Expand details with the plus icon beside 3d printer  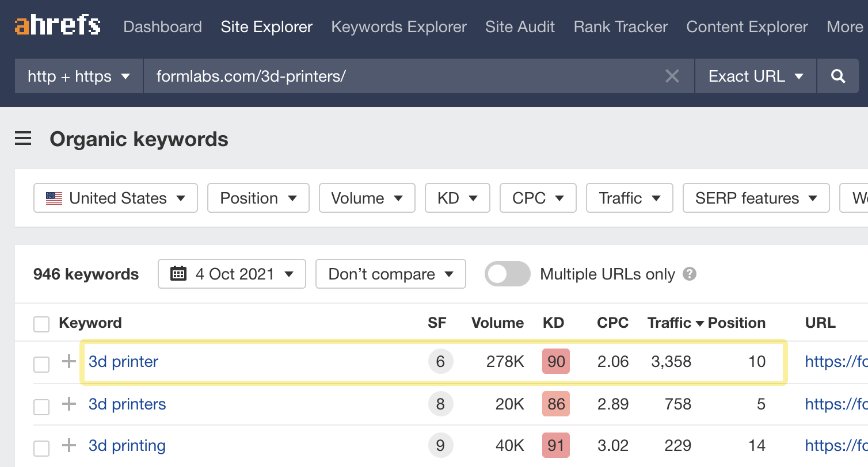click(68, 361)
